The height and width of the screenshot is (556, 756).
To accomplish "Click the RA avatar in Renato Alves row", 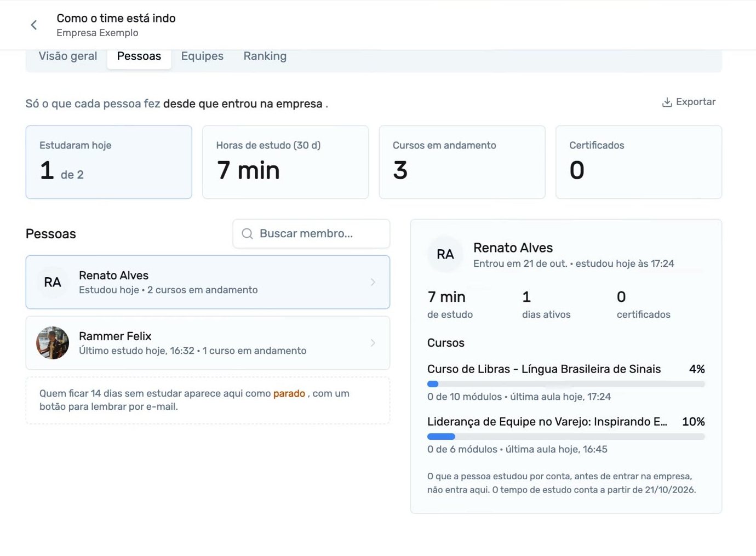I will pyautogui.click(x=53, y=282).
